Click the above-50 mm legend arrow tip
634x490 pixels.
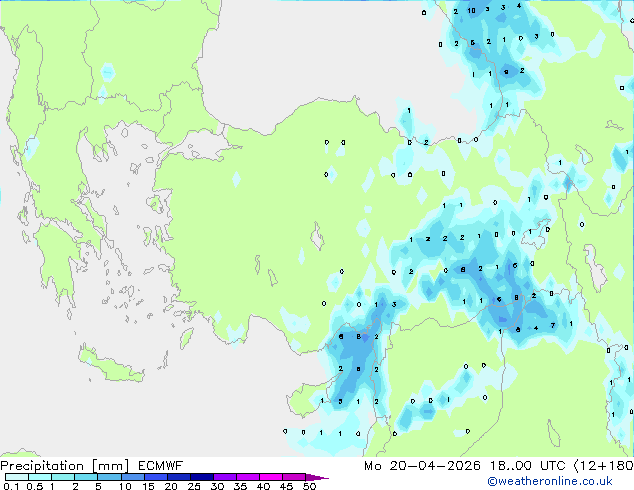click(x=317, y=477)
